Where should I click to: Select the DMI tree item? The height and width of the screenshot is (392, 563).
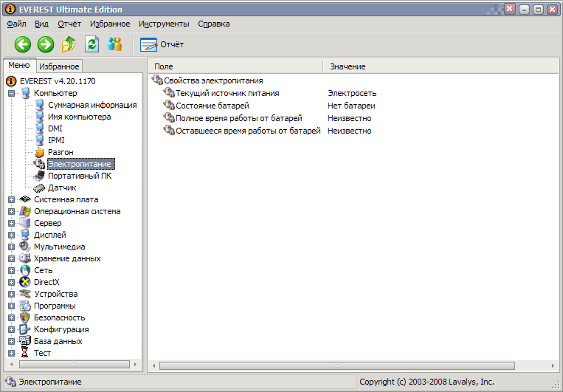click(55, 128)
